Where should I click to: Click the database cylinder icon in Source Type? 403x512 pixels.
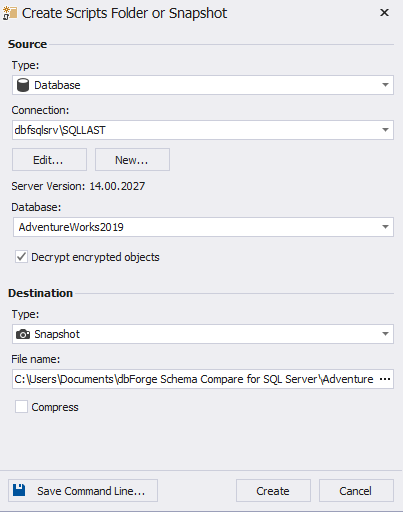(23, 85)
